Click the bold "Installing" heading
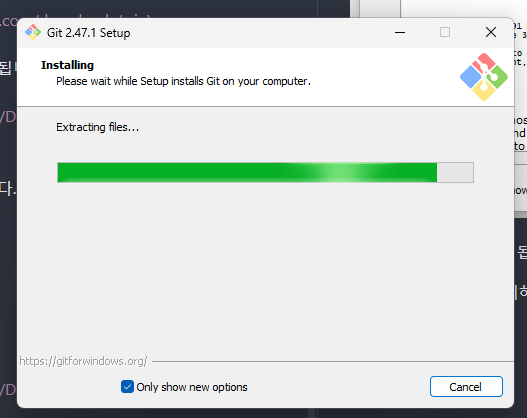The image size is (527, 418). (x=67, y=65)
